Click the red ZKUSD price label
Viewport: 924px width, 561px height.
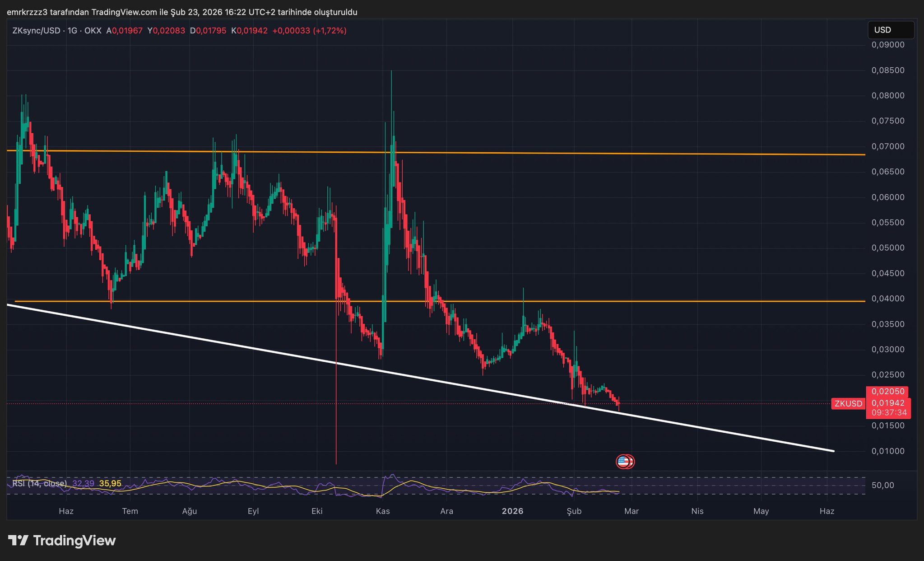[848, 404]
